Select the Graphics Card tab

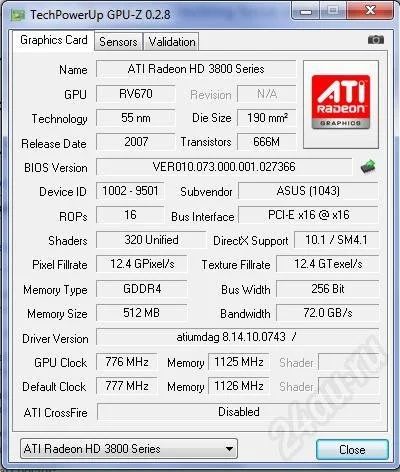[x=54, y=40]
